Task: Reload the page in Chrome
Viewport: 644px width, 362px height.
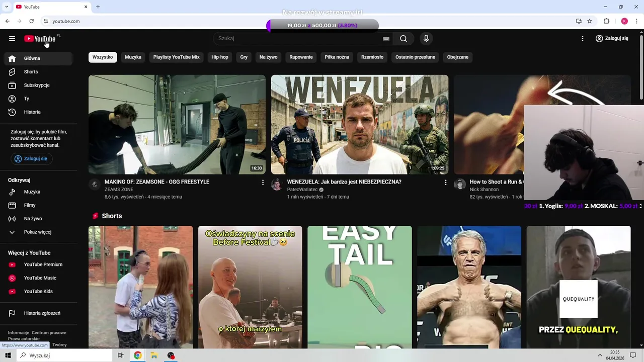Action: coord(31,21)
